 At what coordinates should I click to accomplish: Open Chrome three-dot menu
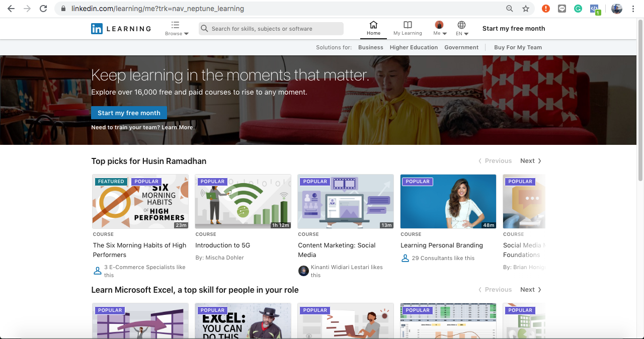point(633,9)
